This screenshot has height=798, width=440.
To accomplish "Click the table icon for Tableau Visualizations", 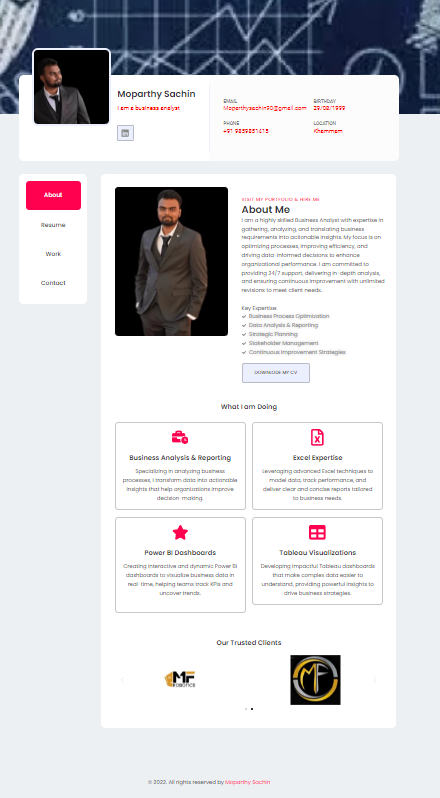I will click(x=317, y=532).
